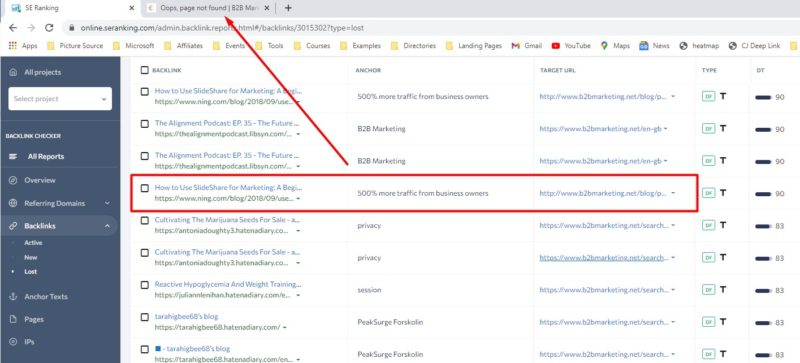Screen dimensions: 800x363
Task: Click DT bar in Reactive Hypoglycemia row
Action: tap(763, 291)
